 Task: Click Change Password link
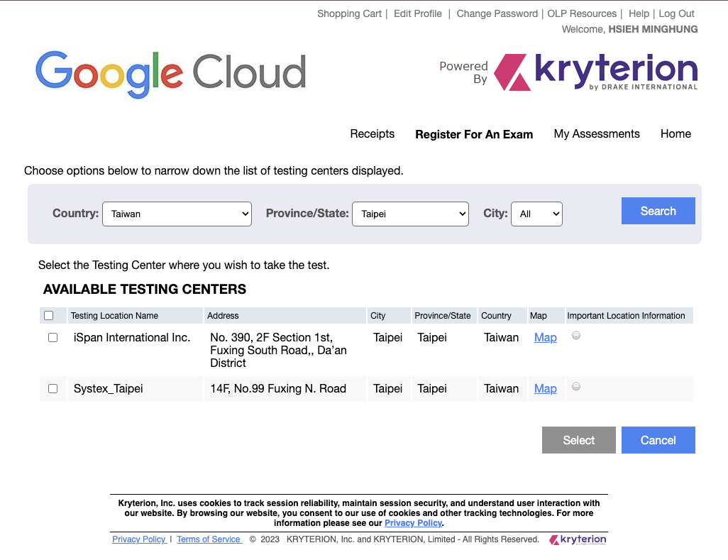click(497, 14)
